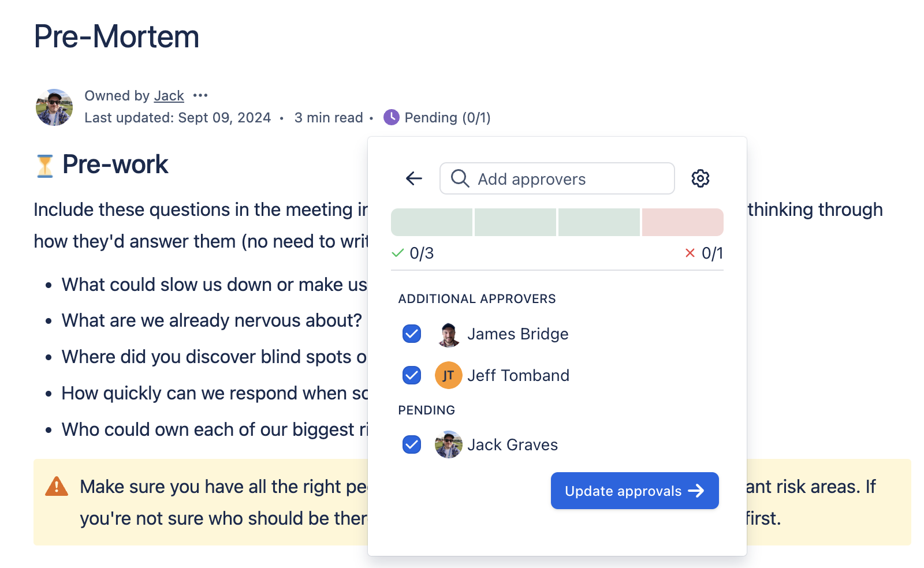Open the three-dots menu beside owner
Viewport: 924px width, 568px height.
200,95
